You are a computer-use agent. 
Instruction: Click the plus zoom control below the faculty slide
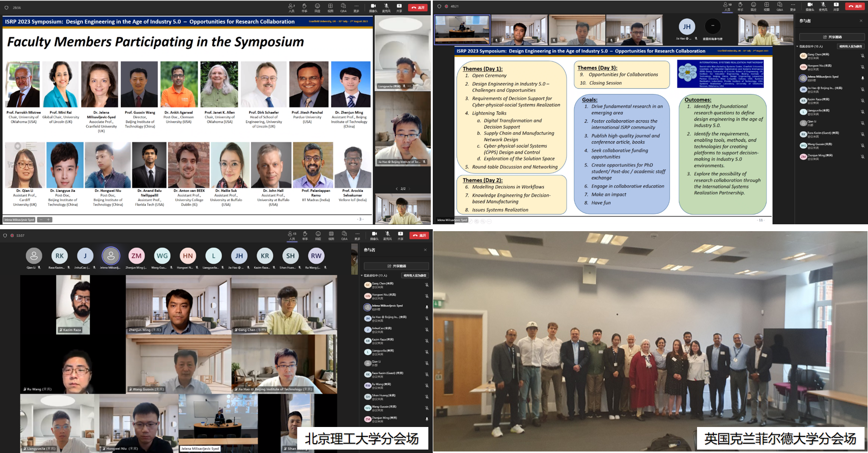pyautogui.click(x=49, y=220)
